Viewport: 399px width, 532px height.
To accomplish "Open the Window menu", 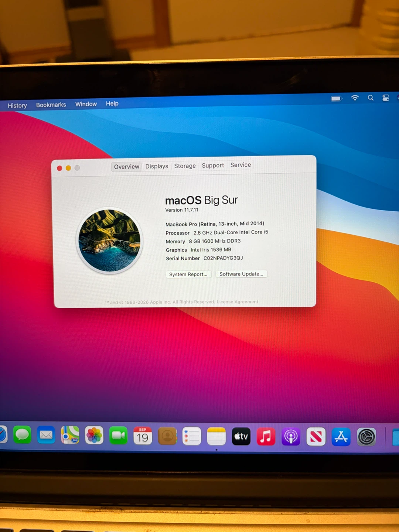I will click(86, 104).
